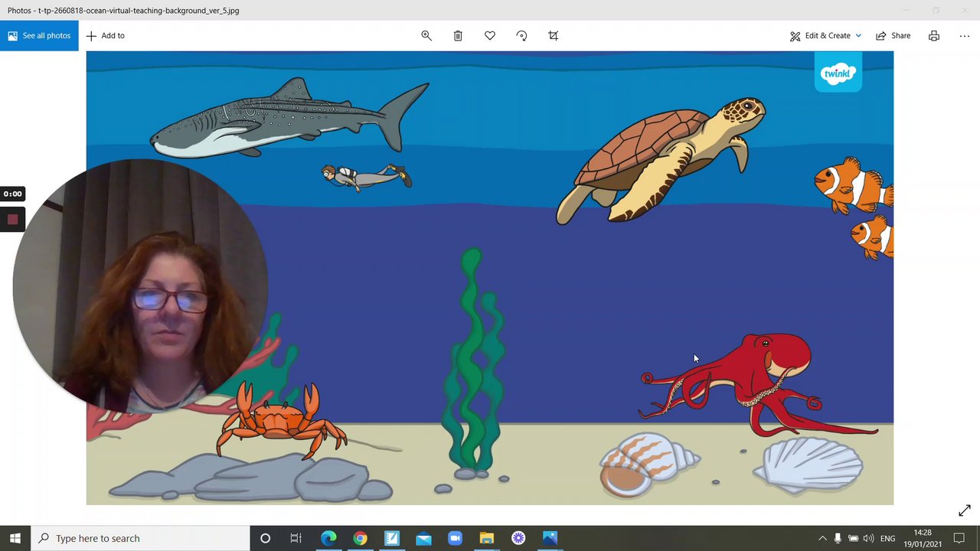Show hidden system tray icons
The image size is (980, 551).
coord(822,538)
